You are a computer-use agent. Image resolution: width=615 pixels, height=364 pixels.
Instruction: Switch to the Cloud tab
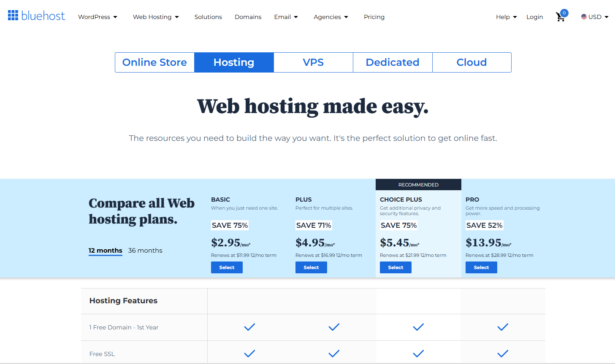pos(471,62)
